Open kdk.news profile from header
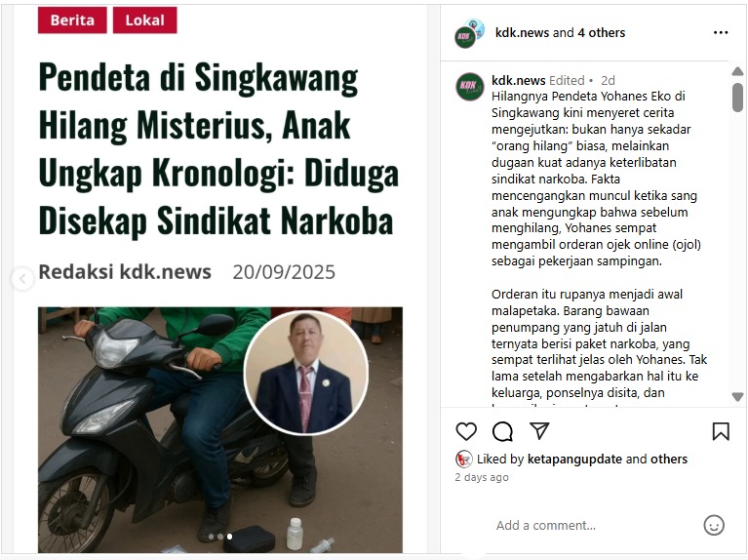The width and height of the screenshot is (748, 560). 522,33
